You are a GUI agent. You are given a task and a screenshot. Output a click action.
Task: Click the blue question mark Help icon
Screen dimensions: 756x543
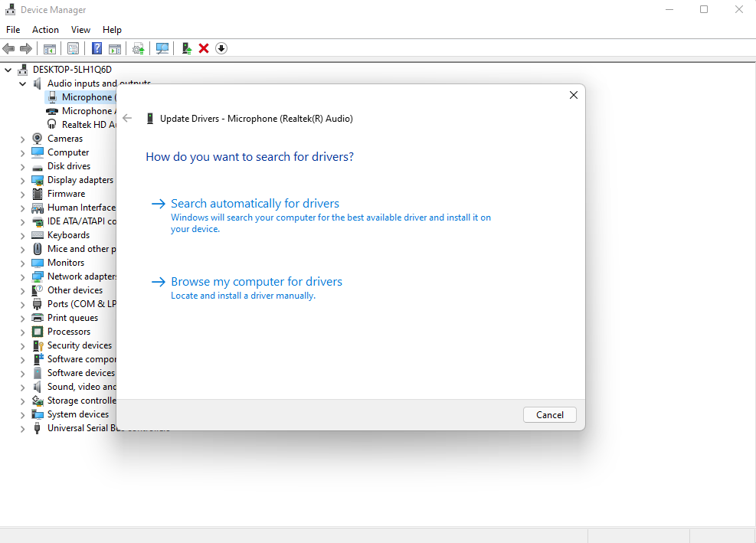click(97, 48)
